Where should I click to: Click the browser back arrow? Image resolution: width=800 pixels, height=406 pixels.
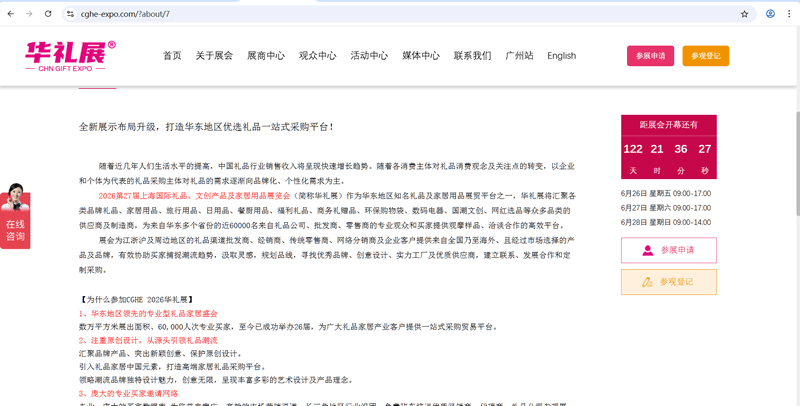pyautogui.click(x=11, y=14)
